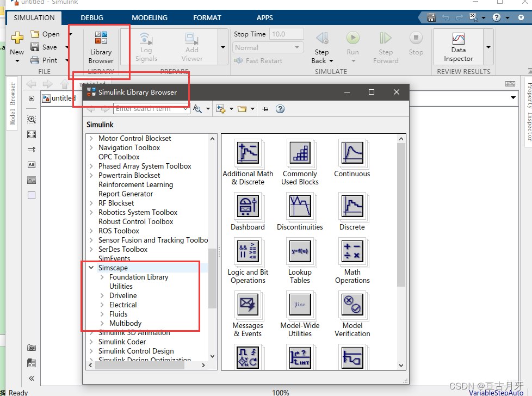Expand the Electrical node

102,305
